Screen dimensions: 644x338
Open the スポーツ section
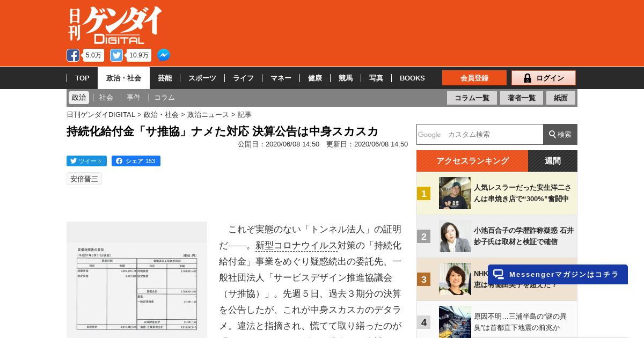coord(202,78)
